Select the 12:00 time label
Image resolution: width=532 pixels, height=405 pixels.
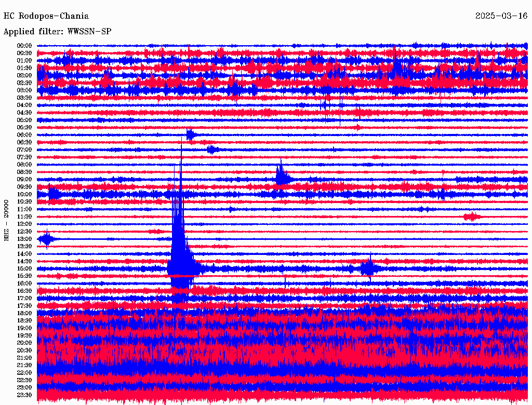pos(24,224)
